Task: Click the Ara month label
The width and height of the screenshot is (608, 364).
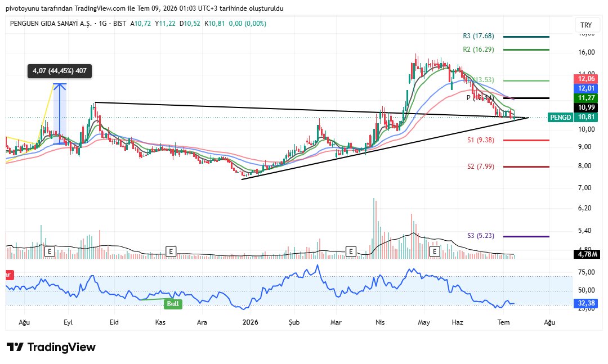Action: click(202, 322)
